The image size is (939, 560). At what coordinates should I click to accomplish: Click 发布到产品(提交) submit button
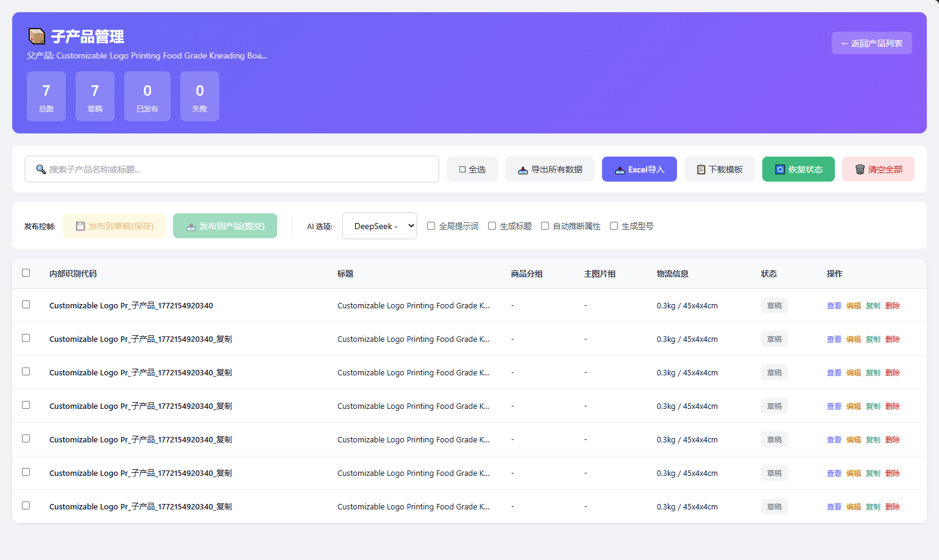(x=225, y=226)
